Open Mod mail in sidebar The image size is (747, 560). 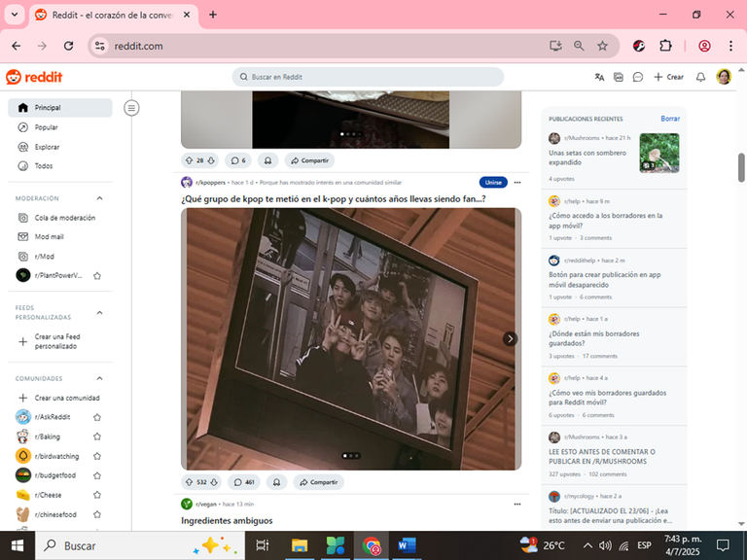[60, 236]
